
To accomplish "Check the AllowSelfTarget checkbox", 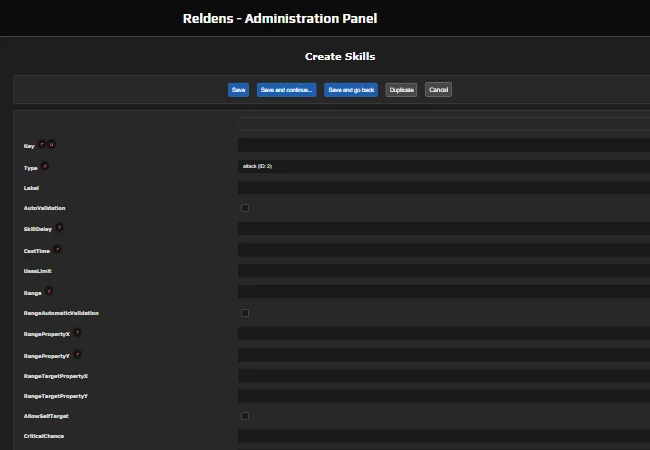I will click(245, 416).
